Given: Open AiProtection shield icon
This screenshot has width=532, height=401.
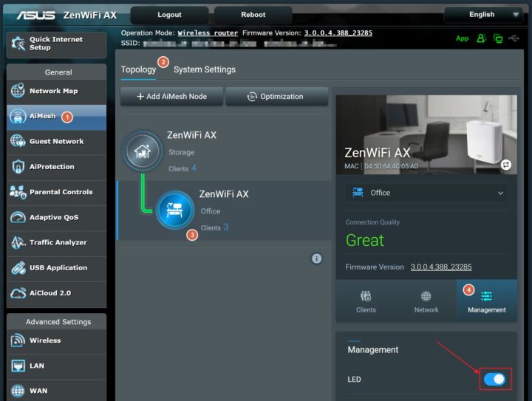Looking at the screenshot, I should tap(18, 166).
